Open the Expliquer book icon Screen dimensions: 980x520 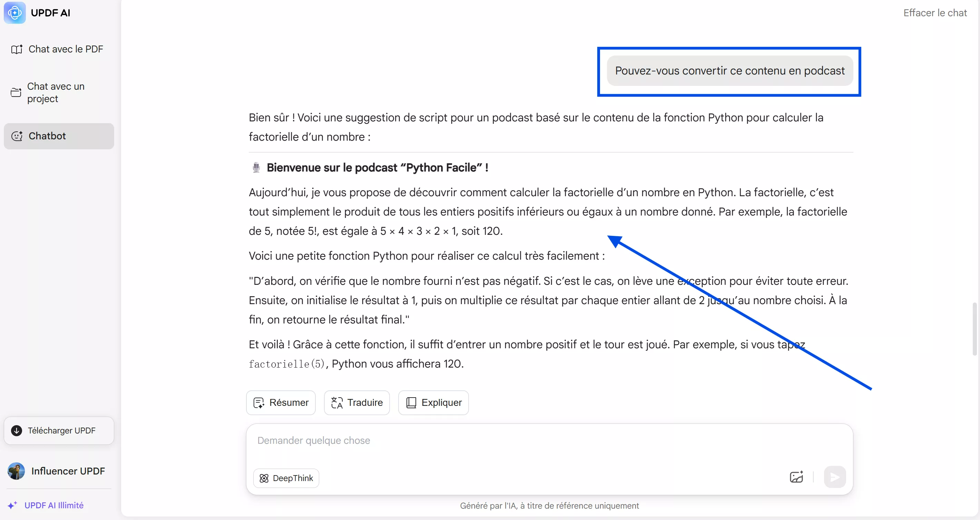(411, 402)
